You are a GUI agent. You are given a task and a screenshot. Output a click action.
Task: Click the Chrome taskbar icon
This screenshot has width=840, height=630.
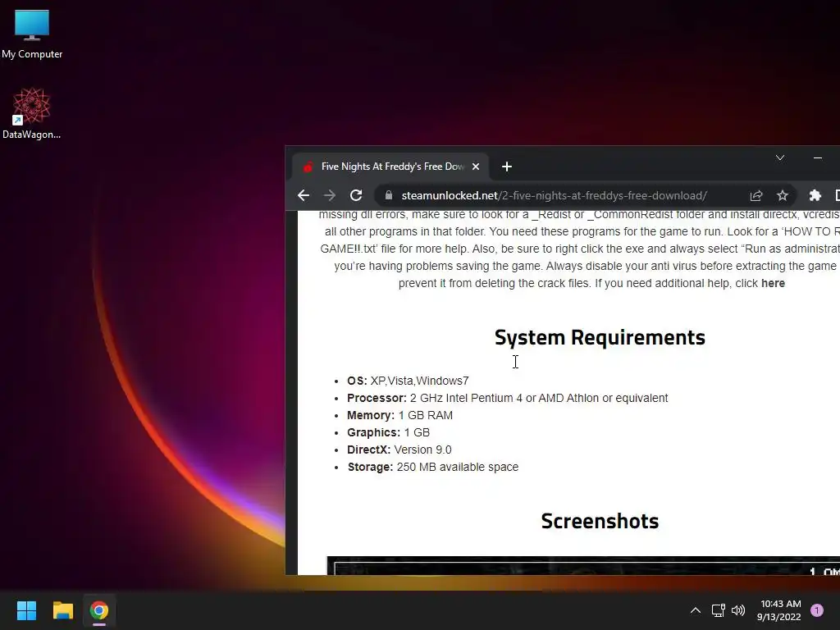tap(99, 610)
